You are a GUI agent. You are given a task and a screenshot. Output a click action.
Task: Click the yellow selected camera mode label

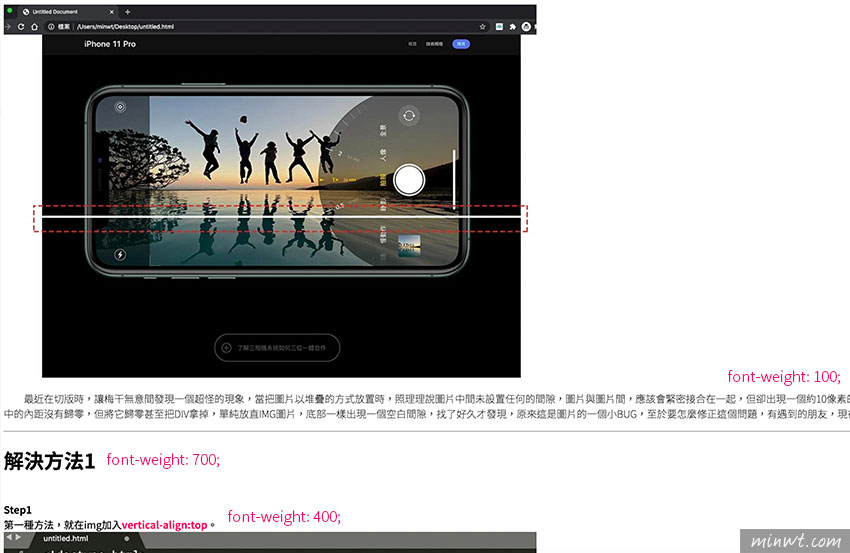click(x=383, y=180)
